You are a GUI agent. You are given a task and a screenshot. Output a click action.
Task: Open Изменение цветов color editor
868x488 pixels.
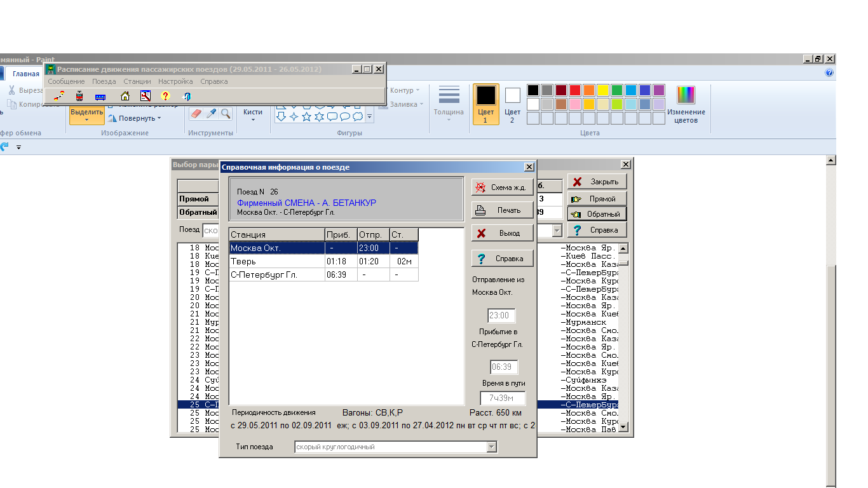[x=686, y=105]
